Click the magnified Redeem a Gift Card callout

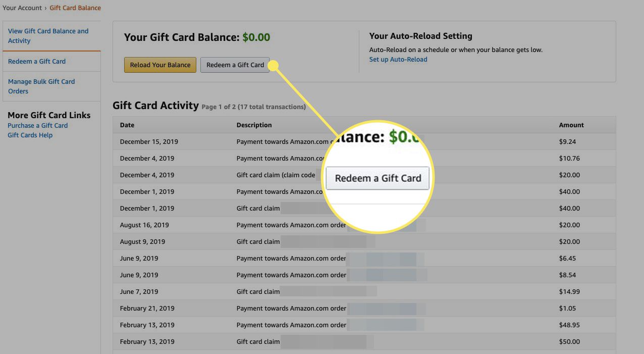point(378,178)
